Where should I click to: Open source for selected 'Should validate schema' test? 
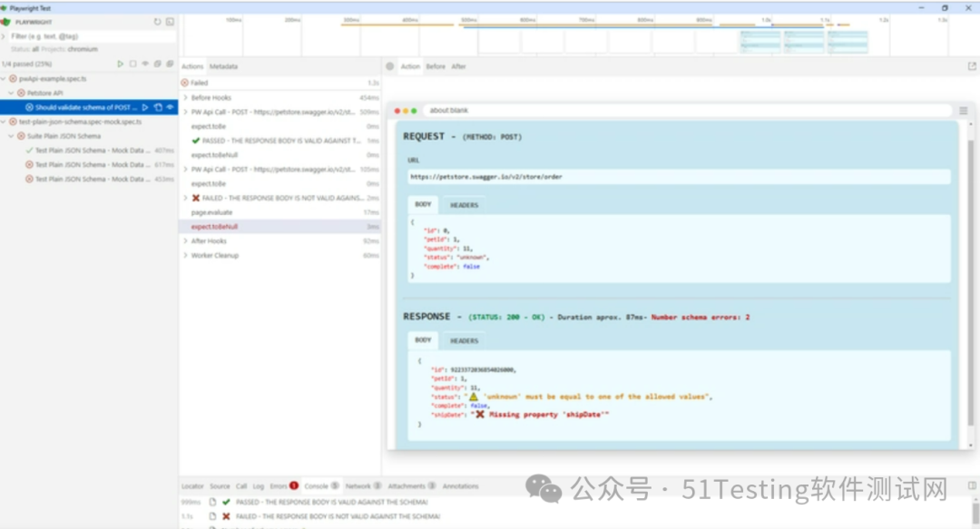point(158,108)
